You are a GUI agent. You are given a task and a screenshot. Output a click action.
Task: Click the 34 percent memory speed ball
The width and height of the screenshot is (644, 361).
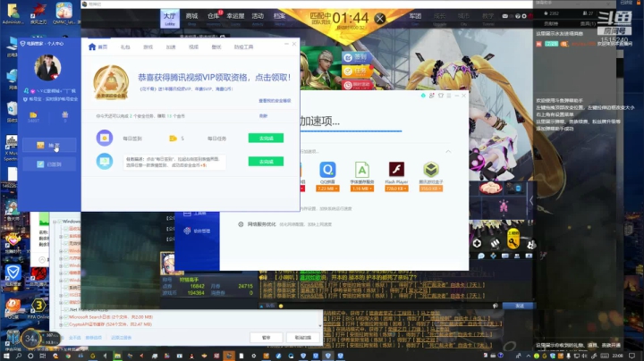tap(30, 339)
